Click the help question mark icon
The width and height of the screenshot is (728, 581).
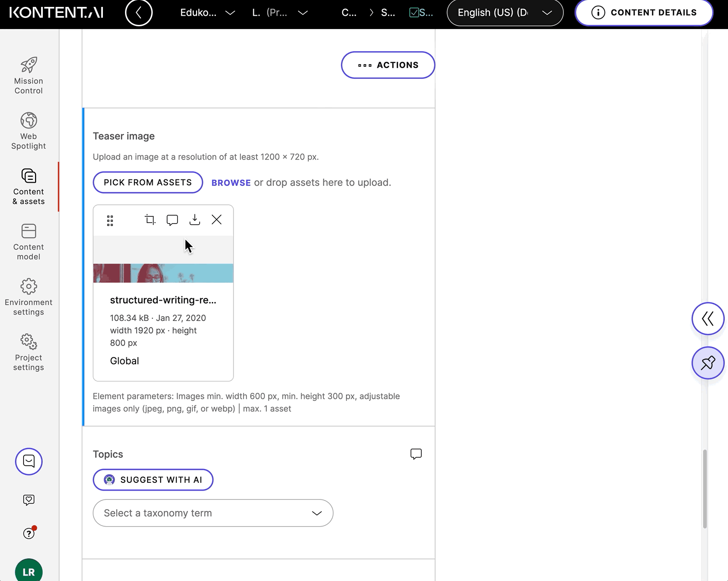coord(29,534)
